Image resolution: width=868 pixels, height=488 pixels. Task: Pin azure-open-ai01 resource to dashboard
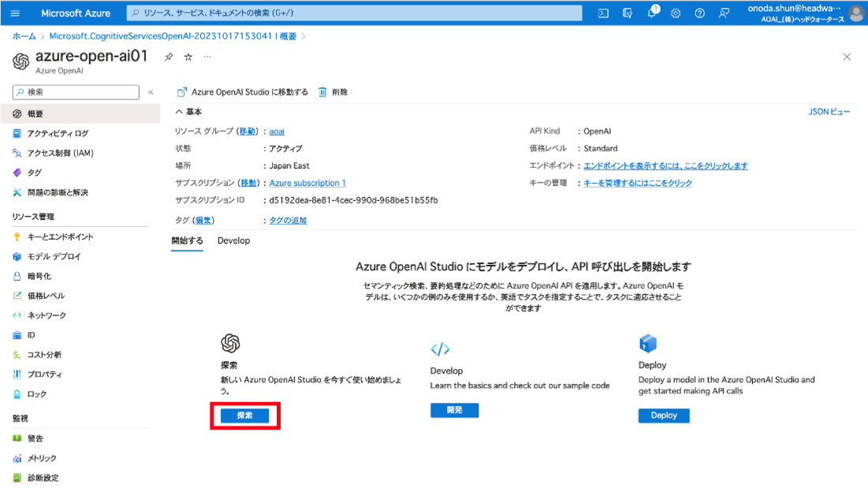169,57
